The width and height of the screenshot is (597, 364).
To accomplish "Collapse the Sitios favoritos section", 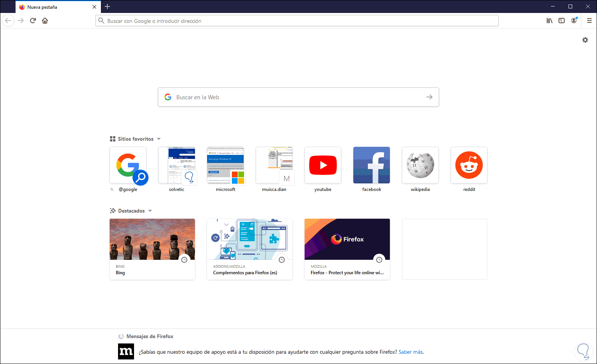I will tap(159, 139).
